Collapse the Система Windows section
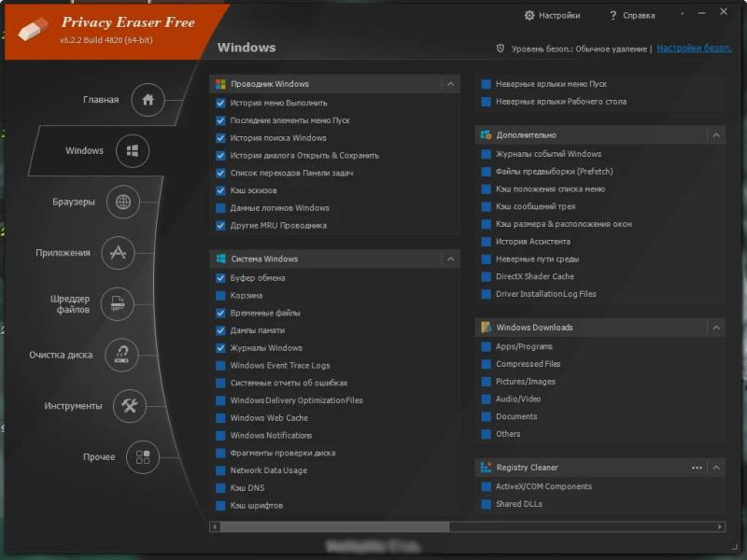 (x=451, y=259)
